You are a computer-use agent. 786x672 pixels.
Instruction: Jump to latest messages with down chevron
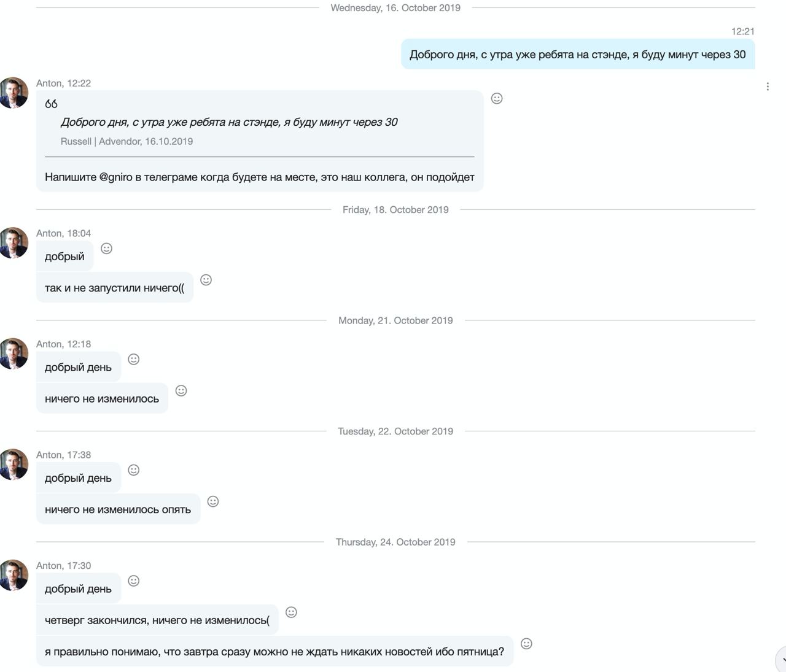(782, 660)
